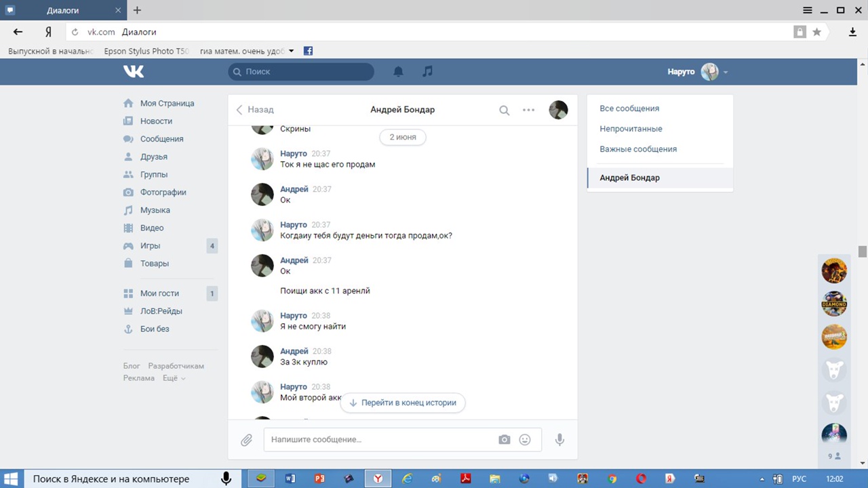Attach a file with the paperclip icon
Image resolution: width=868 pixels, height=488 pixels.
(x=247, y=440)
